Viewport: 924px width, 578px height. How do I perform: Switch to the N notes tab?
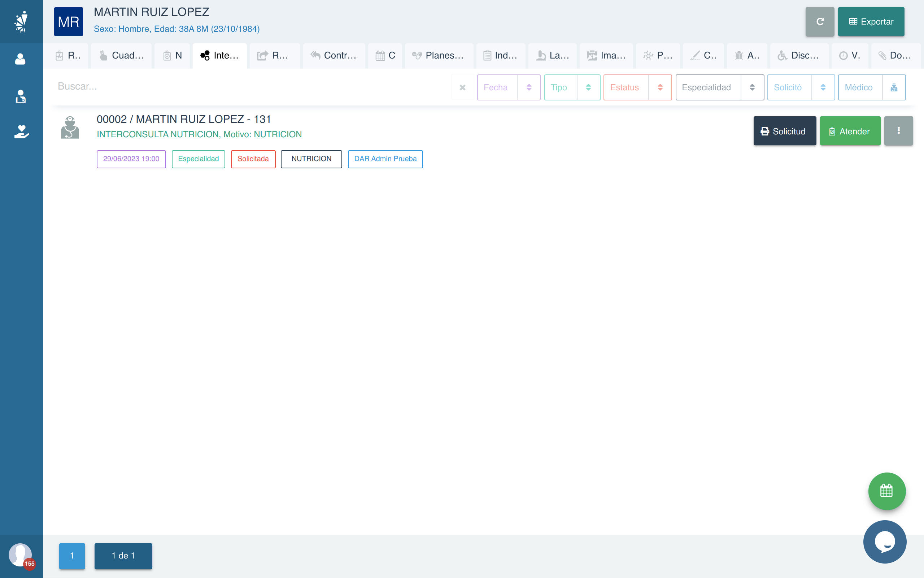(x=172, y=56)
